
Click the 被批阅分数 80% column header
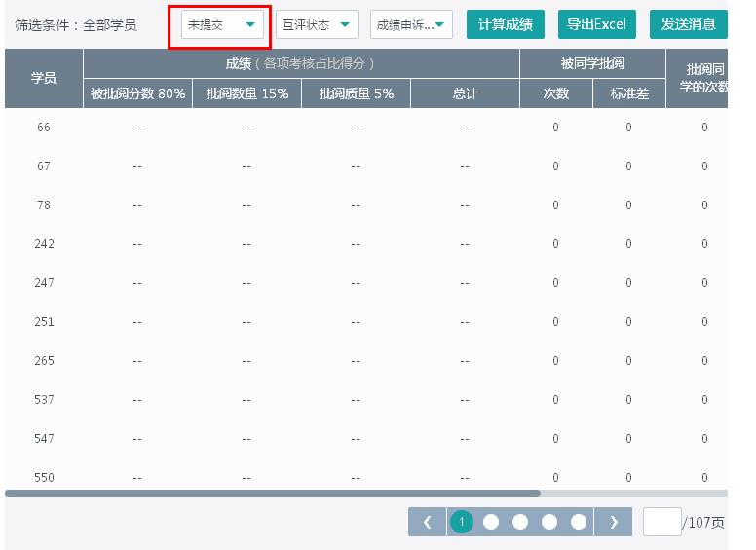tap(137, 94)
